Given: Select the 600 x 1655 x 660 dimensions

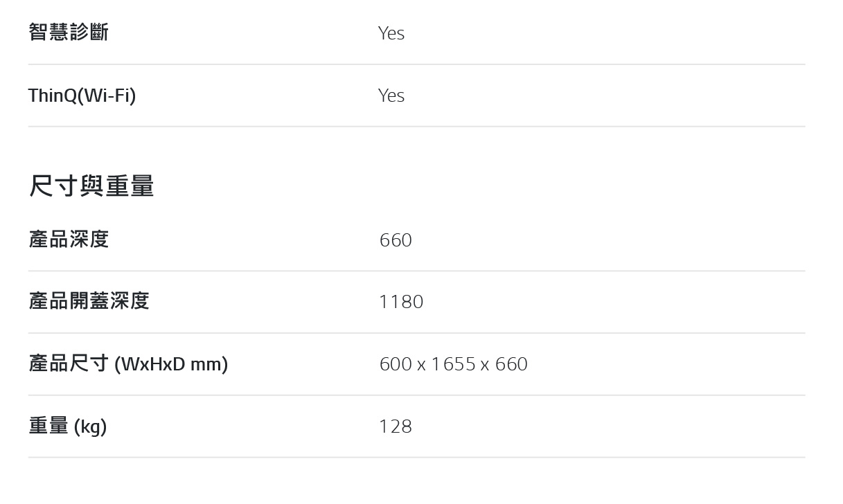Looking at the screenshot, I should (454, 364).
